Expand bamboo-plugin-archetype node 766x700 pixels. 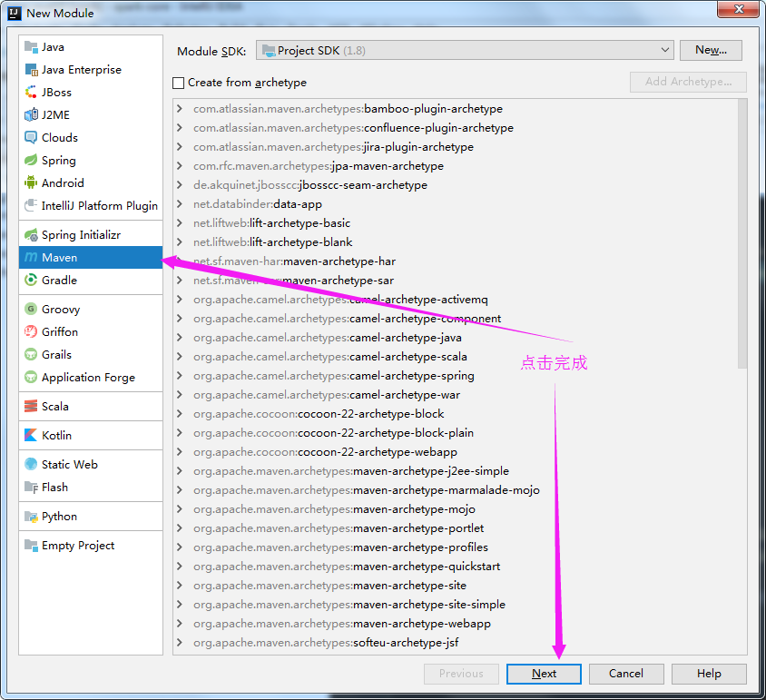click(x=180, y=109)
